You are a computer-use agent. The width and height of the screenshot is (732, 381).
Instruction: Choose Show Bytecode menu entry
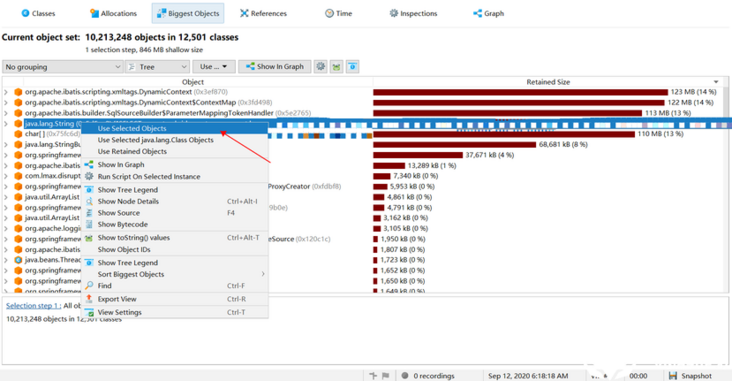click(x=175, y=225)
